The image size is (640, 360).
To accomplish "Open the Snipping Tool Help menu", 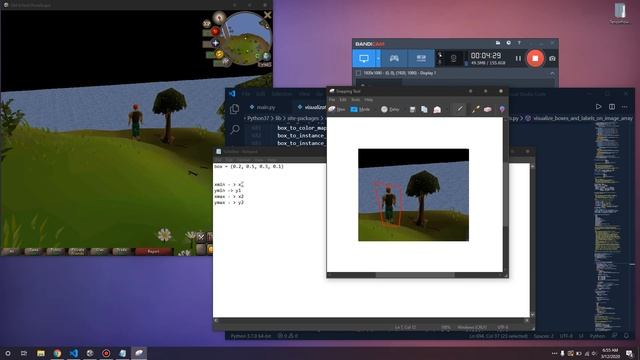I will [x=369, y=100].
